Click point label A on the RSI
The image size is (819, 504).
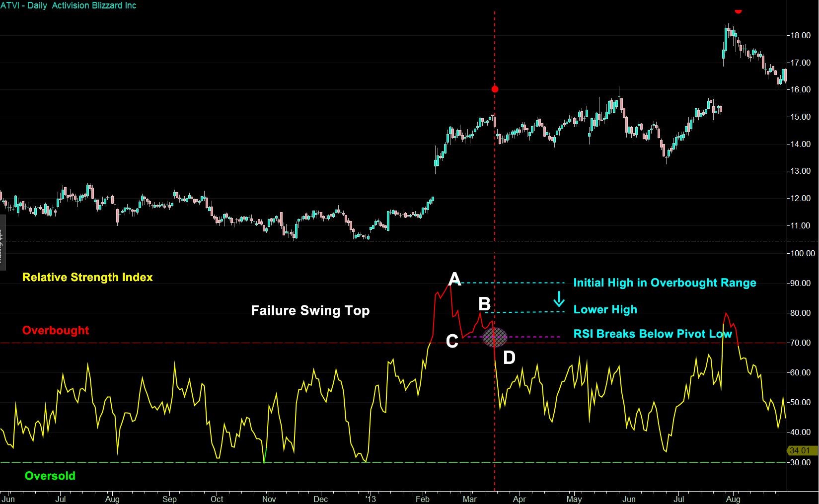coord(454,280)
